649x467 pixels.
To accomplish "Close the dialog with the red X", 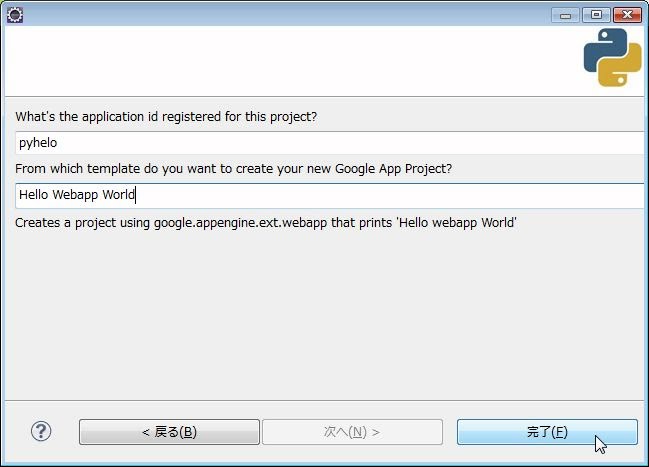I will tap(627, 14).
